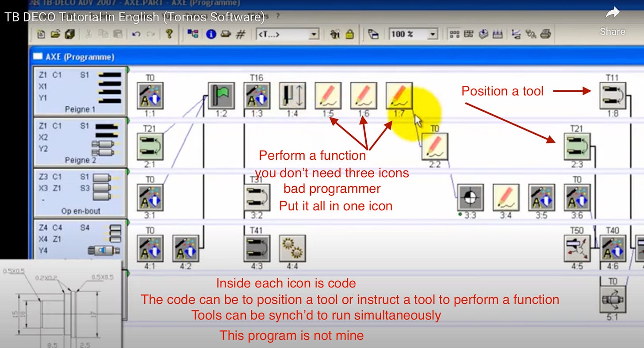Select operation 4:1 icon
This screenshot has height=348, width=644.
coord(150,248)
